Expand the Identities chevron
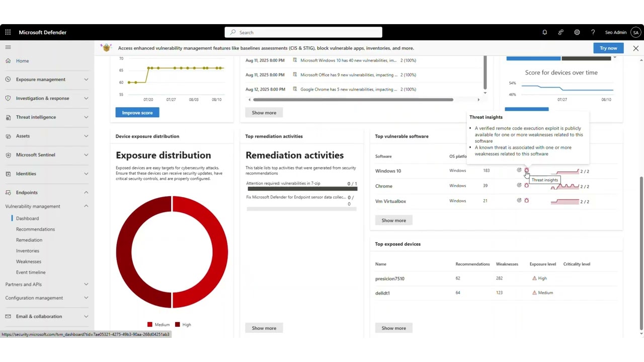644x362 pixels. [x=86, y=173]
